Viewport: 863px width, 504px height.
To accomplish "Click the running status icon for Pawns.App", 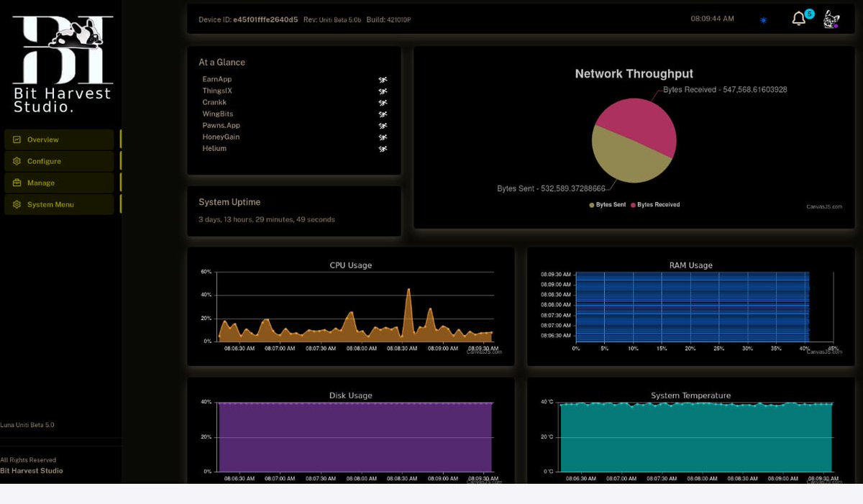I will click(383, 126).
